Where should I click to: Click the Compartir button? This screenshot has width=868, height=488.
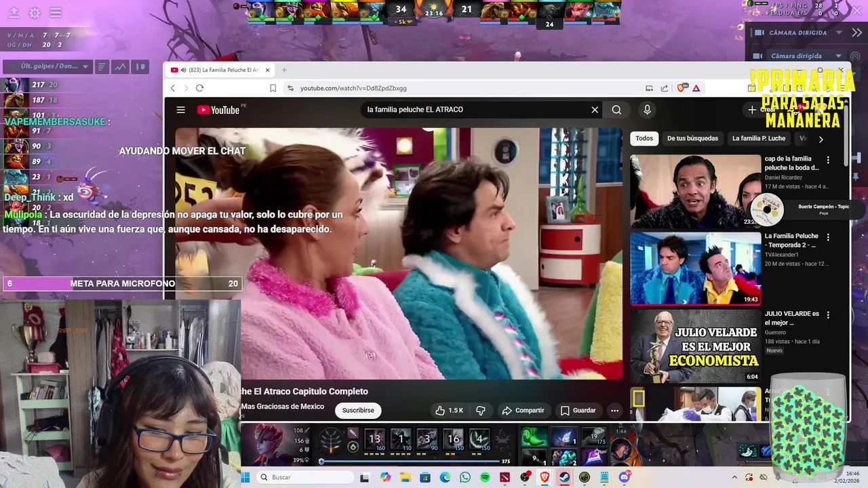[x=523, y=410]
